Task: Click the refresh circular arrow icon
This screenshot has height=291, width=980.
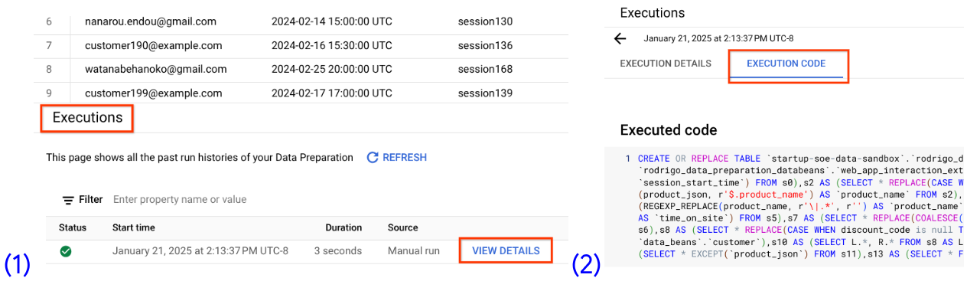Action: [x=373, y=157]
